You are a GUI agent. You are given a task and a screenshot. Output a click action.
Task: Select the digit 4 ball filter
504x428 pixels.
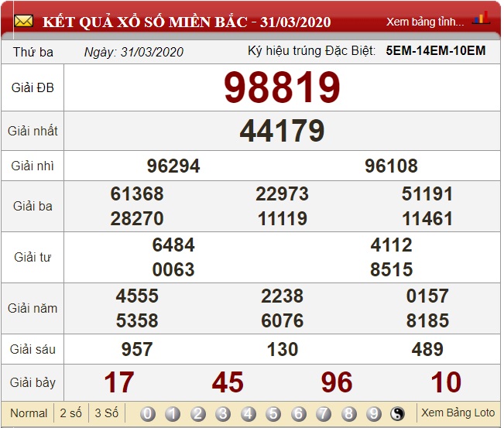(249, 413)
